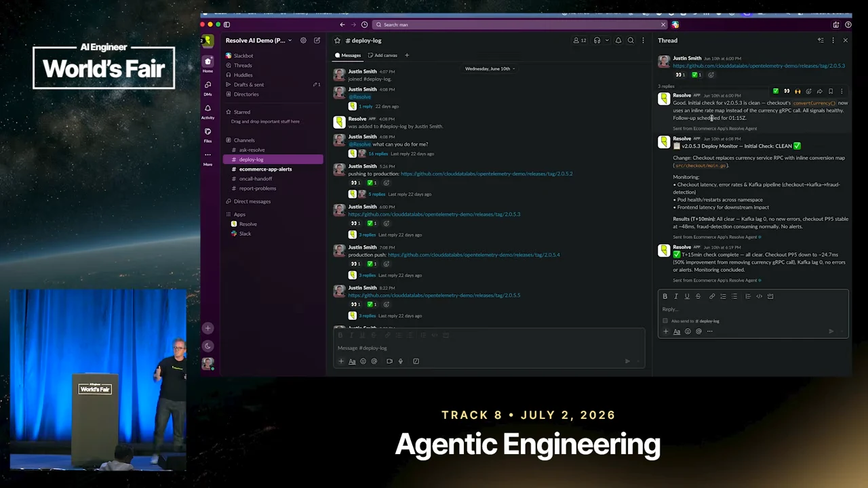
Task: Check 'Also send to #deploy-log' checkbox
Action: pyautogui.click(x=665, y=321)
